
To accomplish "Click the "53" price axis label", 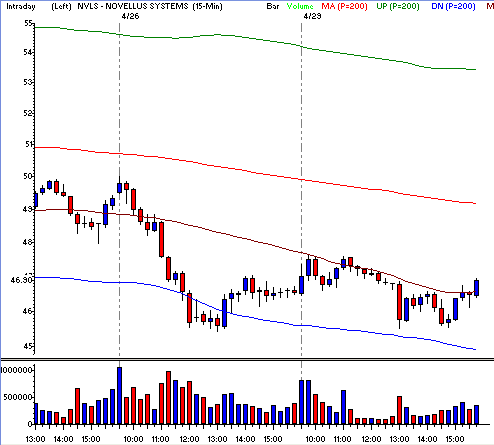I will (x=28, y=82).
